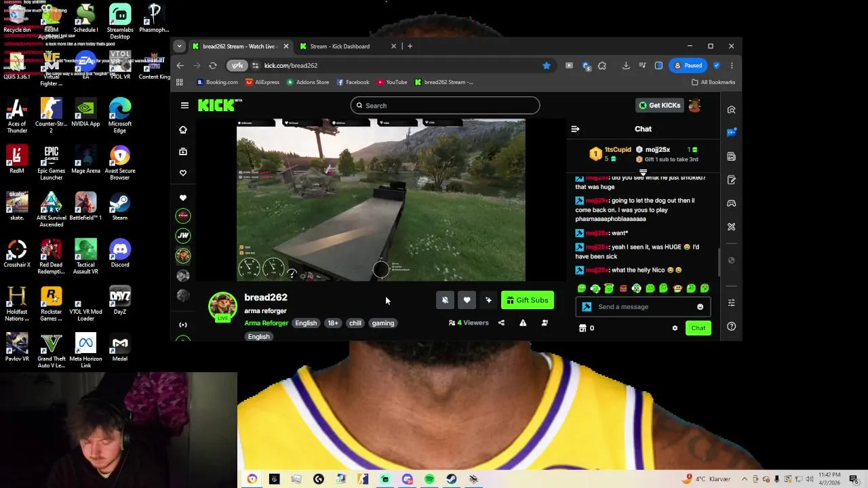Click the Arma Reforger category link
868x488 pixels.
pyautogui.click(x=266, y=323)
